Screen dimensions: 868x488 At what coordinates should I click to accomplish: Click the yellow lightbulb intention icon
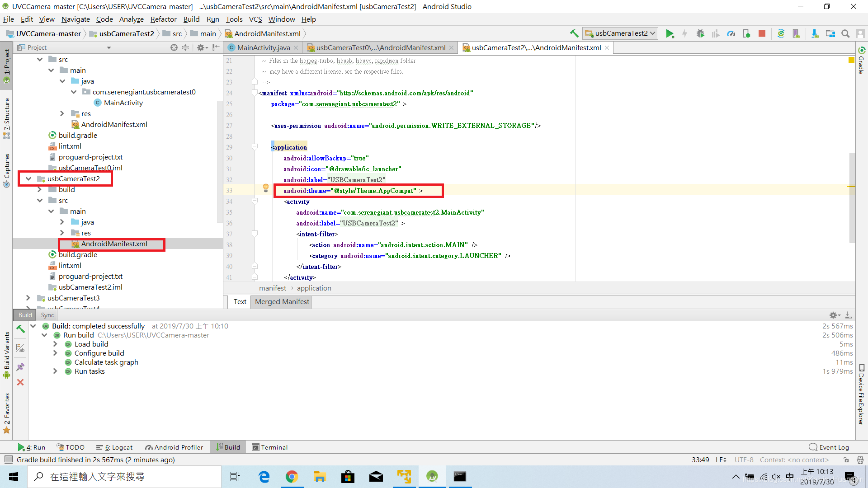click(266, 188)
